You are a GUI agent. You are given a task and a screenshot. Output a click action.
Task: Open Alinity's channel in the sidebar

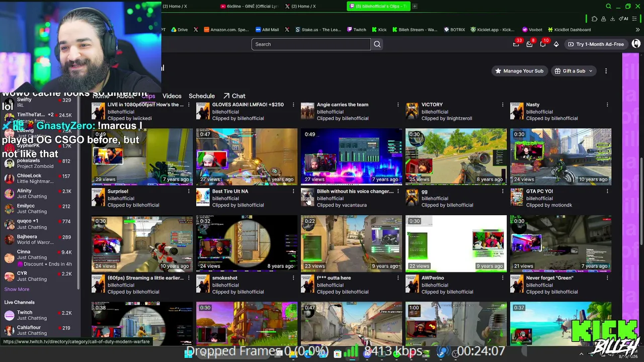pyautogui.click(x=39, y=194)
